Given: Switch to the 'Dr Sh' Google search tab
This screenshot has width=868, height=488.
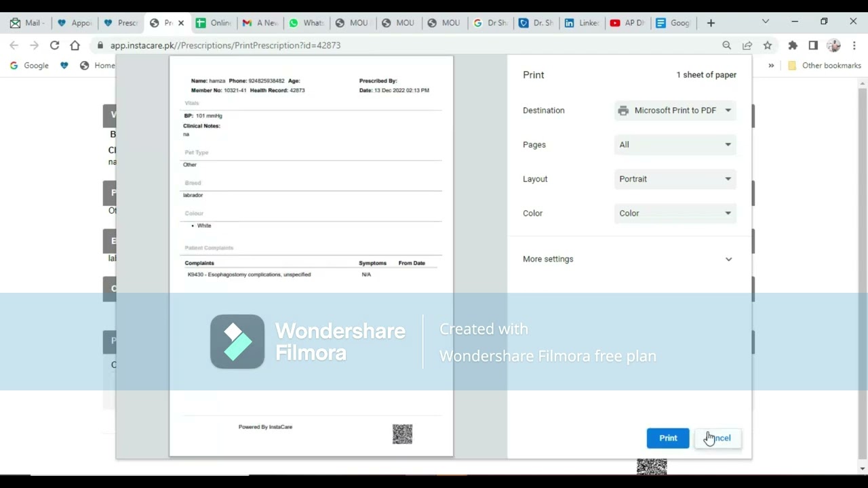Looking at the screenshot, I should (490, 22).
